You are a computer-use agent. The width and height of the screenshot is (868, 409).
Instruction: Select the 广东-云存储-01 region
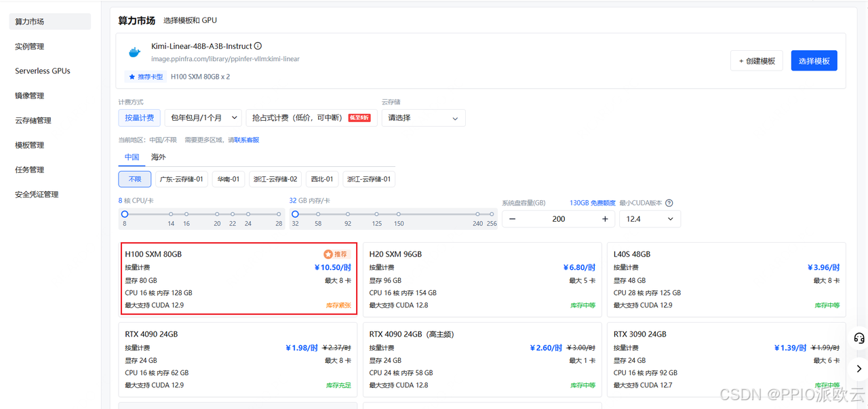(181, 179)
